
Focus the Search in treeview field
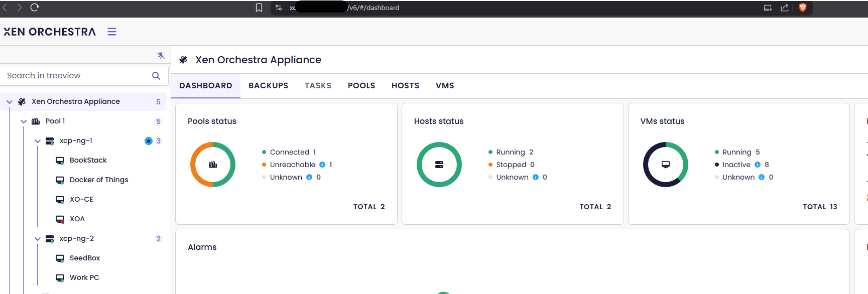pos(75,76)
